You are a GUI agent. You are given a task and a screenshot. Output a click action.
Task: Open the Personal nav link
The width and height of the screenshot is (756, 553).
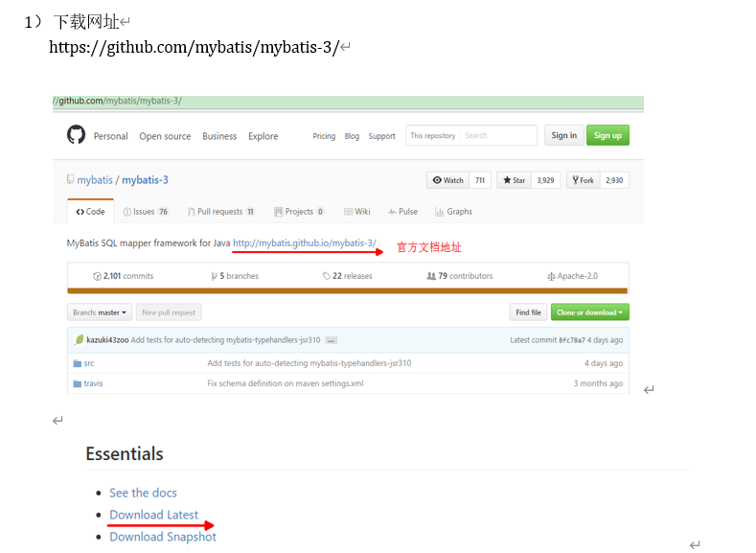tap(111, 136)
